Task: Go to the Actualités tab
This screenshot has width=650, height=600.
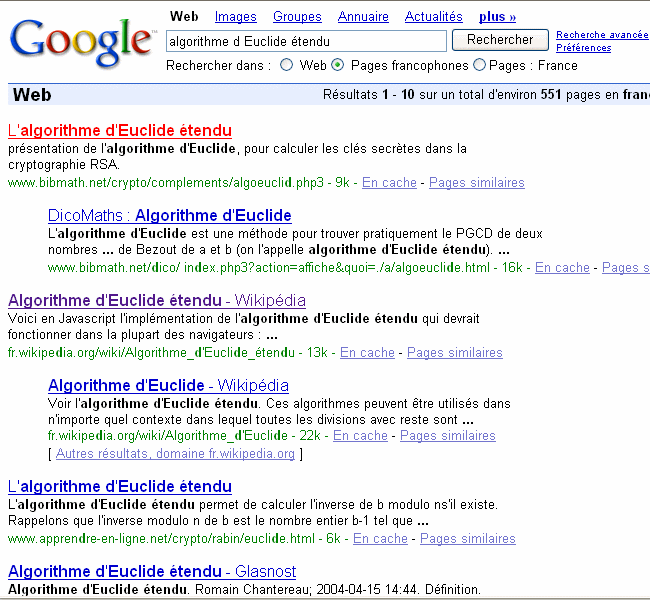Action: (x=433, y=17)
